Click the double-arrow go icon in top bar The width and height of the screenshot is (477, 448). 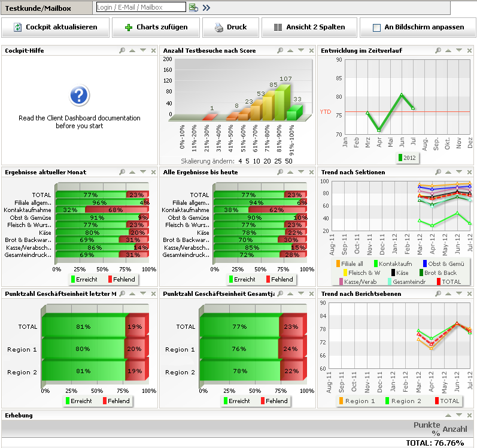pyautogui.click(x=206, y=7)
